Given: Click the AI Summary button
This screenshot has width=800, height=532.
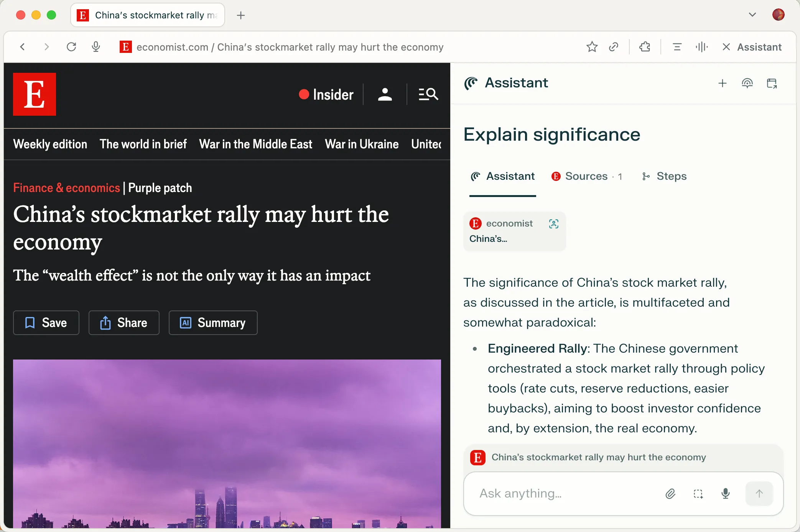Looking at the screenshot, I should tap(213, 323).
